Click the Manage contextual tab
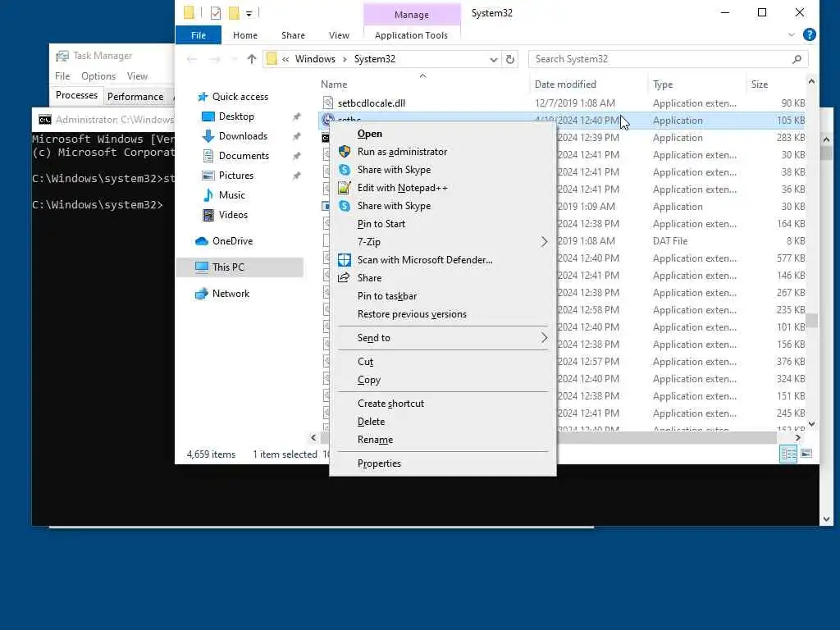 412,15
